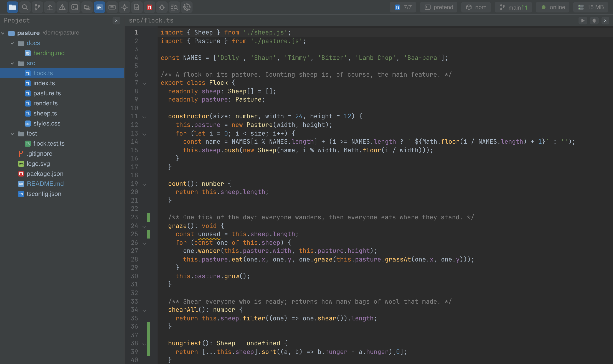Screen dimensions: 613x364
Task: Open settings gear icon
Action: click(x=187, y=7)
